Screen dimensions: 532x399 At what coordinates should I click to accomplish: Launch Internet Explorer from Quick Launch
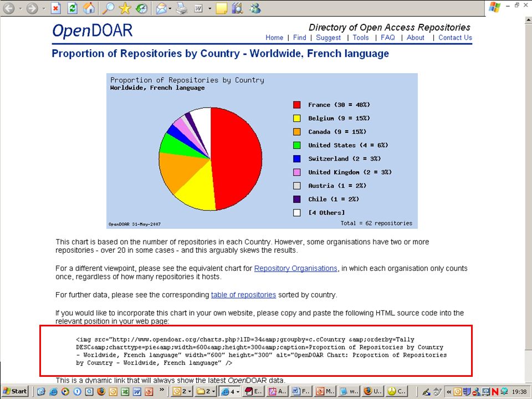click(53, 392)
